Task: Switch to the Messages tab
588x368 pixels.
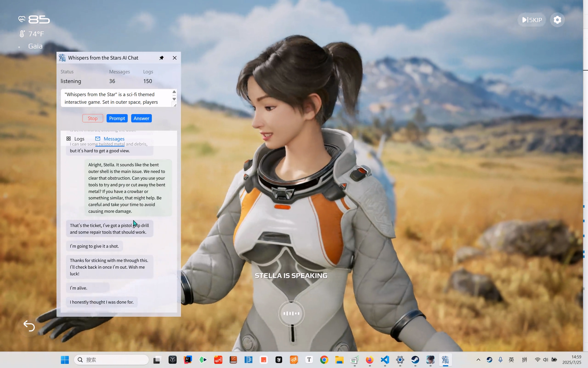Action: (110, 139)
